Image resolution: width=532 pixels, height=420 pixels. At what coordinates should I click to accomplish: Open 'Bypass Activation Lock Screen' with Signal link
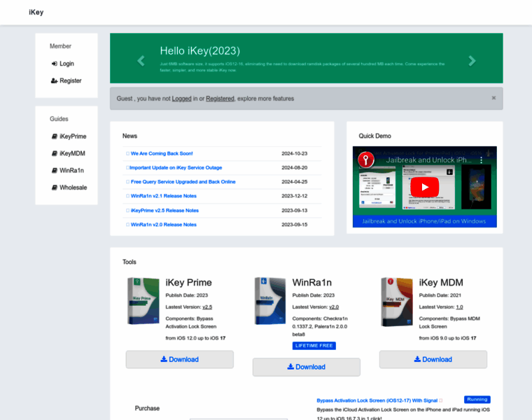pyautogui.click(x=377, y=400)
